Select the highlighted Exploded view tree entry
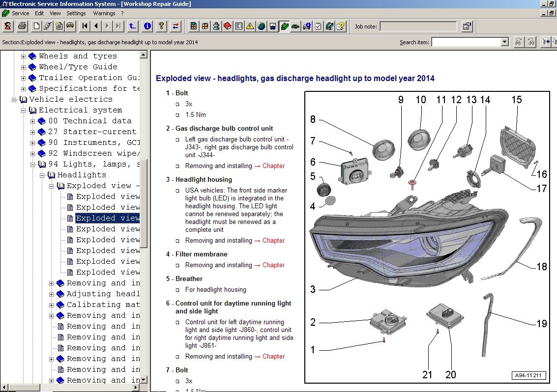Image resolution: width=557 pixels, height=392 pixels. [108, 218]
